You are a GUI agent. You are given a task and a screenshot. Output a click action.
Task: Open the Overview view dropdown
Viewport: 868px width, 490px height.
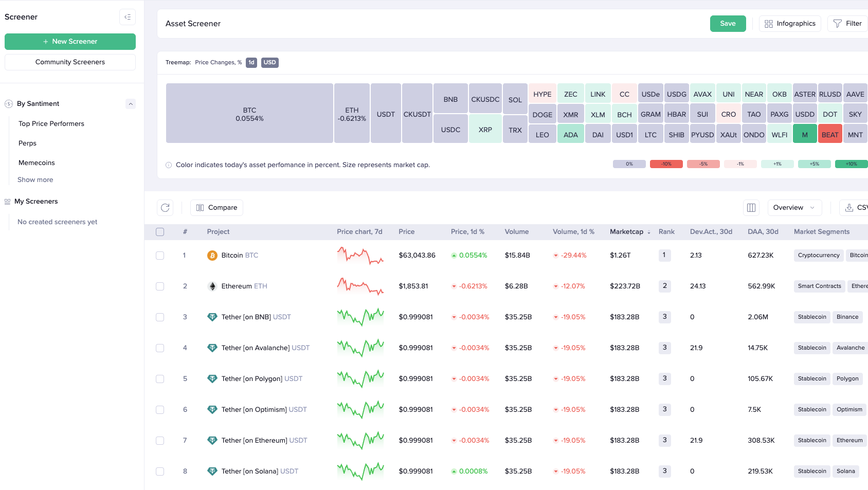coord(794,208)
